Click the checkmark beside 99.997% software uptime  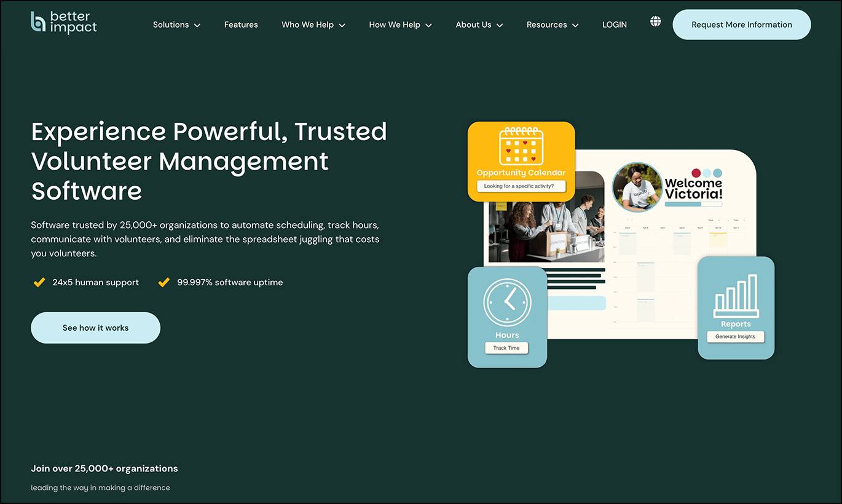[x=163, y=283]
